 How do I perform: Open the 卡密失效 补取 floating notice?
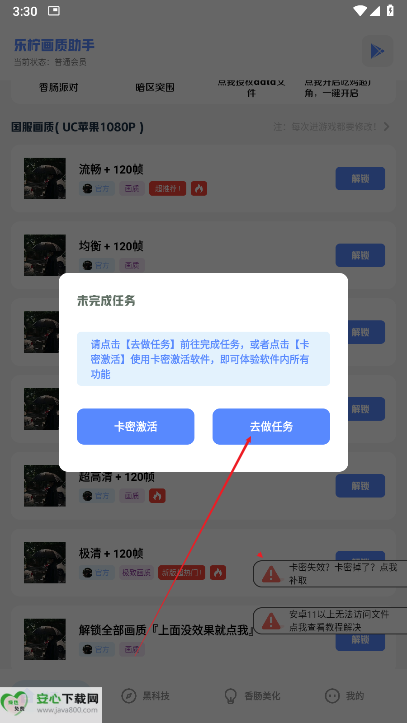(x=330, y=574)
